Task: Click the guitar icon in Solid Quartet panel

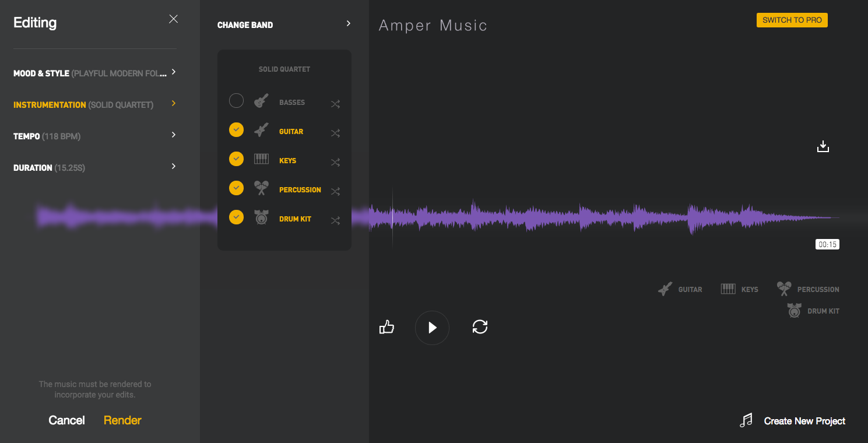Action: [x=261, y=130]
